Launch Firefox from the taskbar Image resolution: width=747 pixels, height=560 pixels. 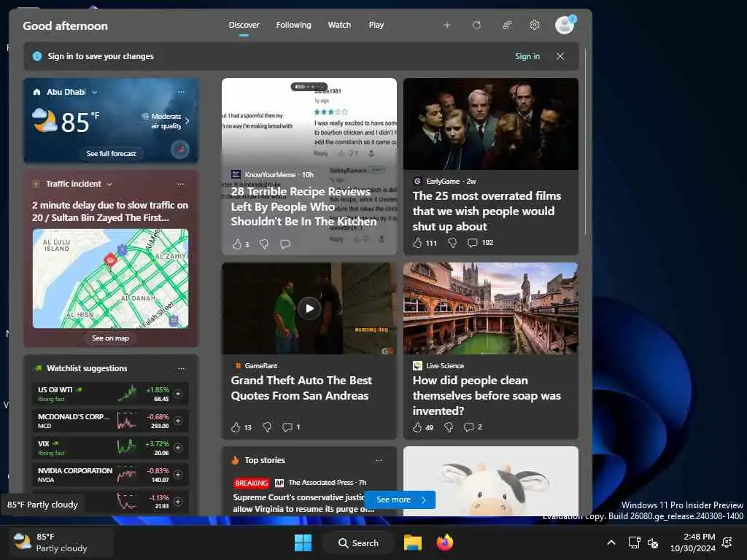(x=444, y=542)
